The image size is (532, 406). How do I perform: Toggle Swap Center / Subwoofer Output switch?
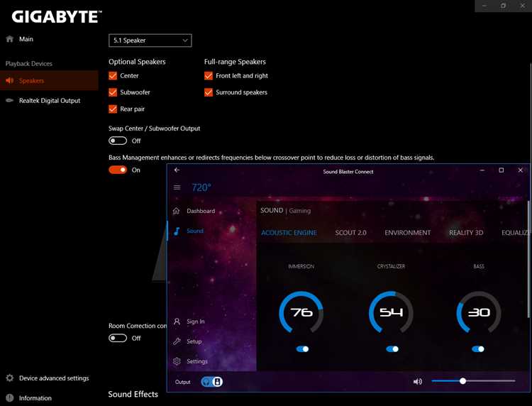pos(118,141)
